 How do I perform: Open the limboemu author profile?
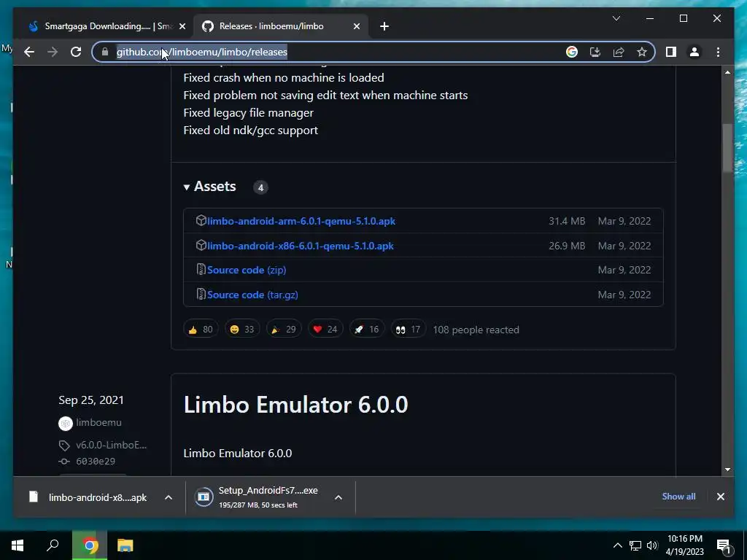(98, 422)
